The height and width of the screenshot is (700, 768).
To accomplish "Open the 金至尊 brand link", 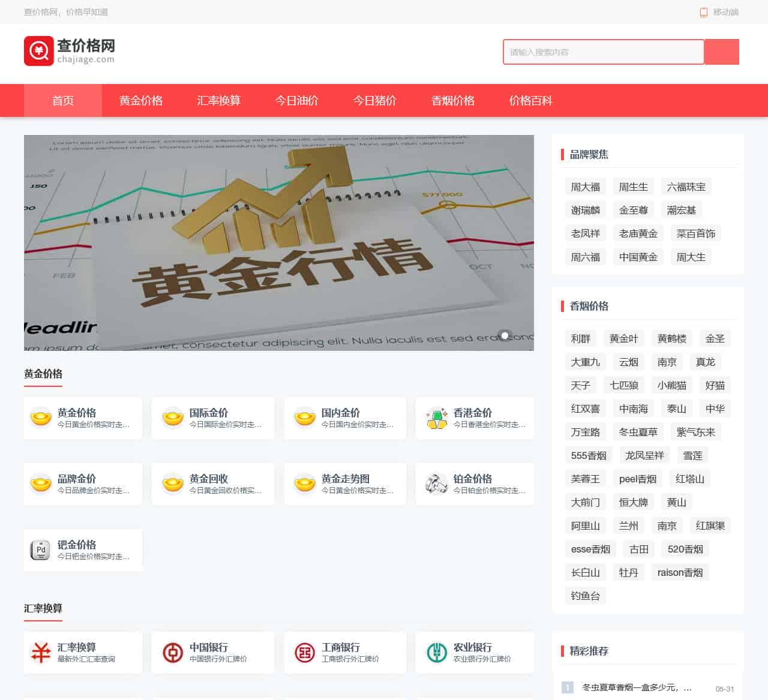I will click(634, 210).
